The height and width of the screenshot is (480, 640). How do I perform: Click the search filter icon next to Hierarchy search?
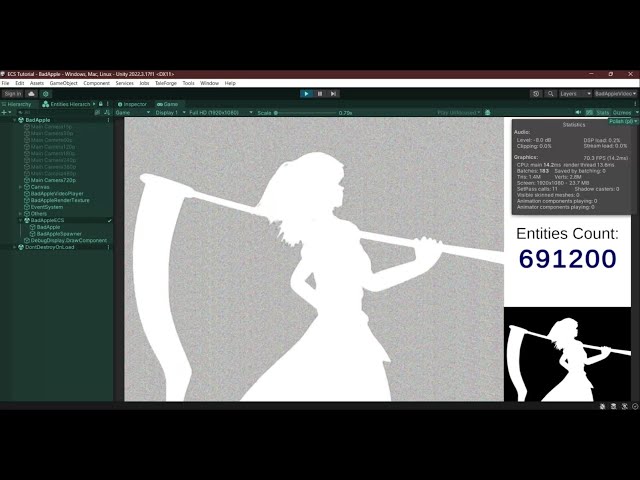98,112
